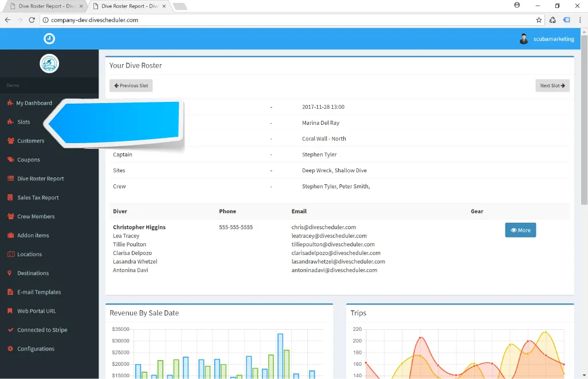Click the Configurations gear icon
This screenshot has height=379, width=588.
10,349
